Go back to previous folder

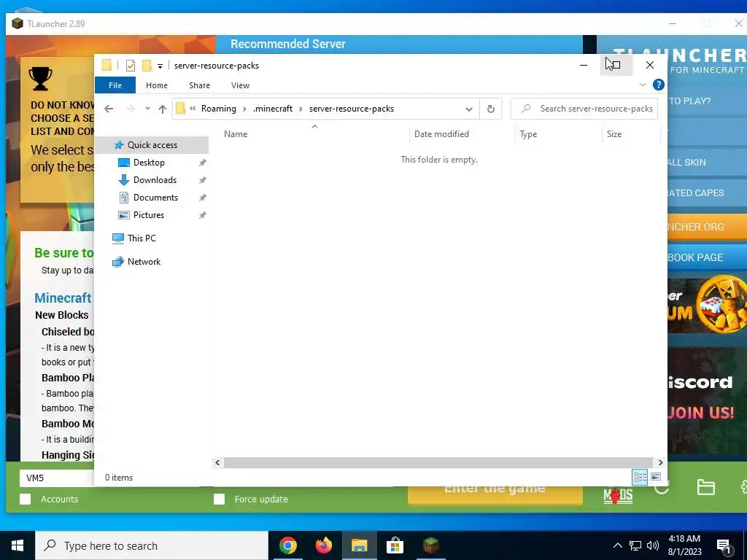109,109
